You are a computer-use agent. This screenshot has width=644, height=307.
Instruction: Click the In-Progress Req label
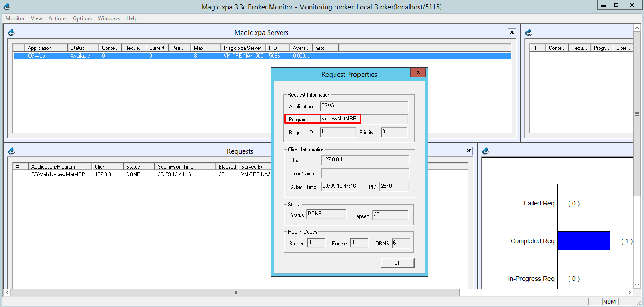(531, 279)
